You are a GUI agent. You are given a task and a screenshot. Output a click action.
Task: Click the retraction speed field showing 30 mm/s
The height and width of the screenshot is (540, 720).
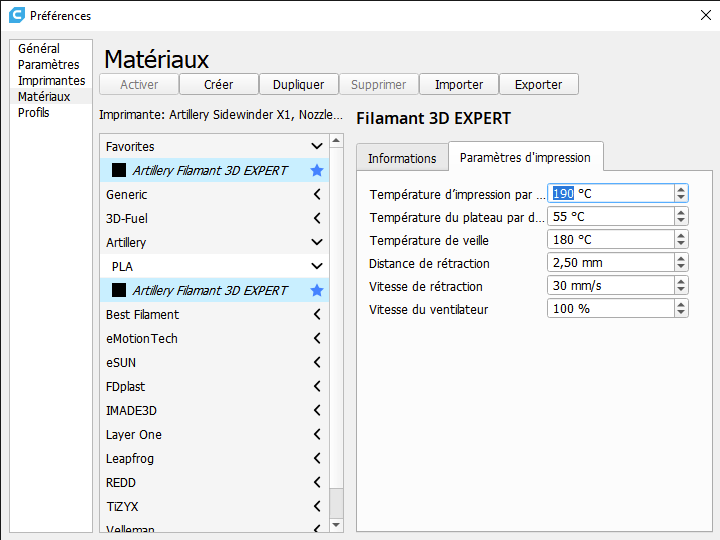[x=611, y=285]
